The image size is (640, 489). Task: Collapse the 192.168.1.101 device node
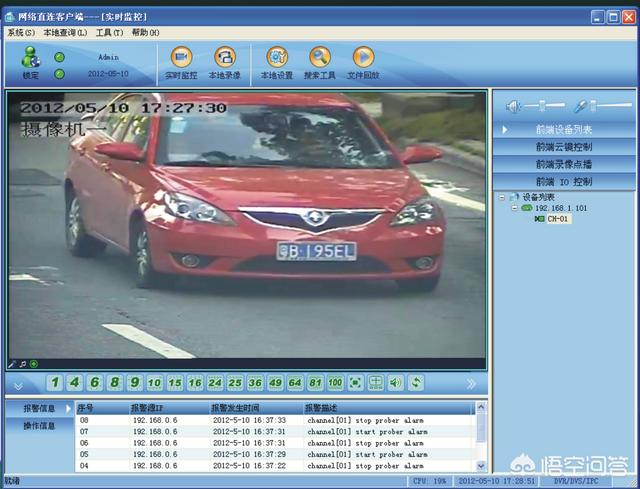click(514, 208)
